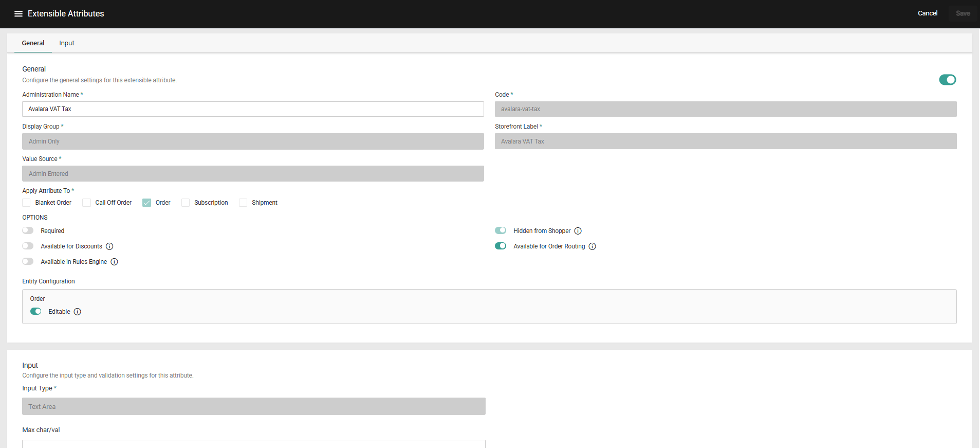Screen dimensions: 980x448
Task: Toggle the Order Editable switch
Action: [35, 311]
